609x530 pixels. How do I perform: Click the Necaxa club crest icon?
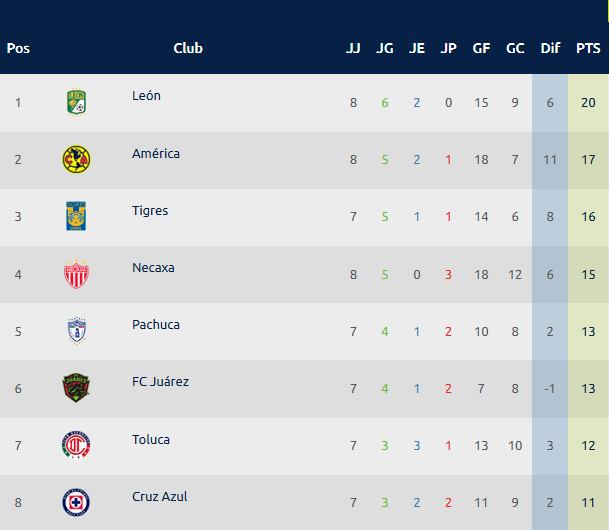[x=77, y=274]
